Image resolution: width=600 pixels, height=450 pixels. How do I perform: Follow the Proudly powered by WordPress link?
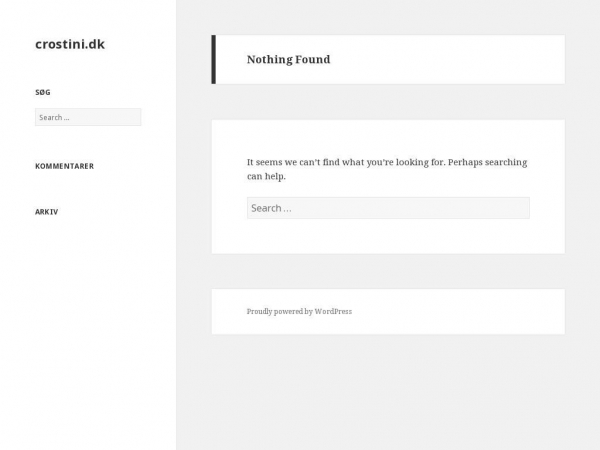299,311
